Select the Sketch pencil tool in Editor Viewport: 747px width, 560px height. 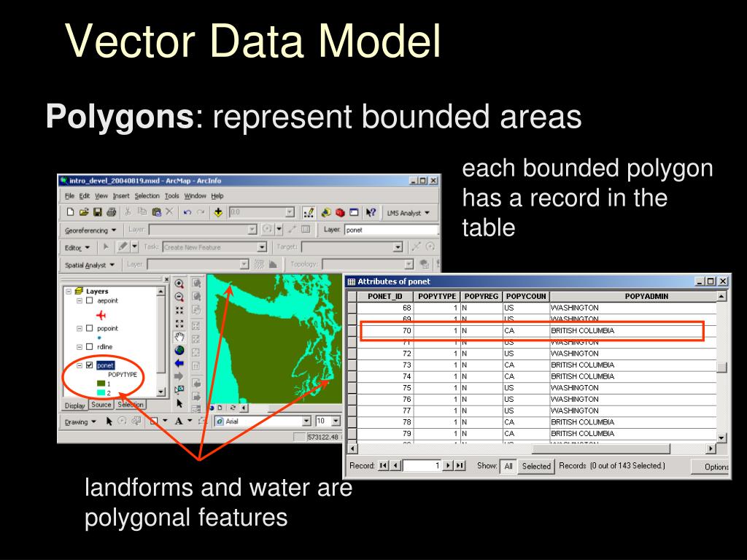[123, 246]
